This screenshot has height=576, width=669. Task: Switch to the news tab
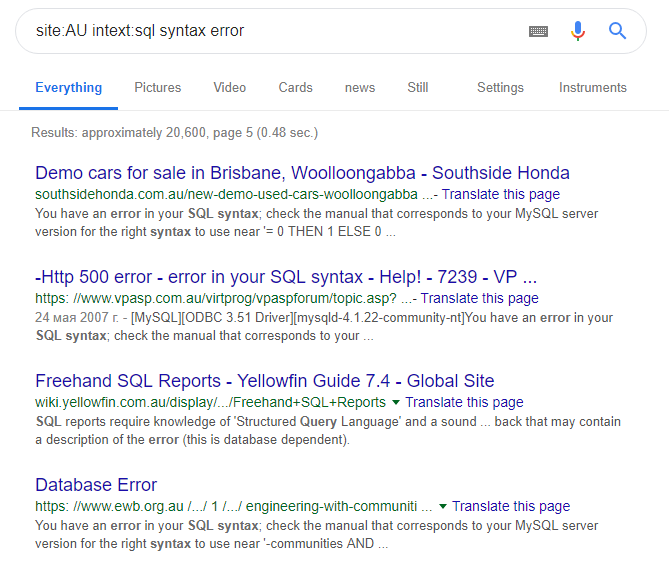coord(360,88)
